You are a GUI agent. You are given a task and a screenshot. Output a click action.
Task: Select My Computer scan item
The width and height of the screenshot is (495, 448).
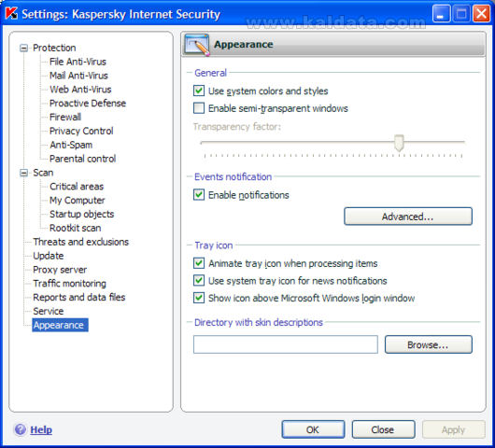pyautogui.click(x=78, y=201)
